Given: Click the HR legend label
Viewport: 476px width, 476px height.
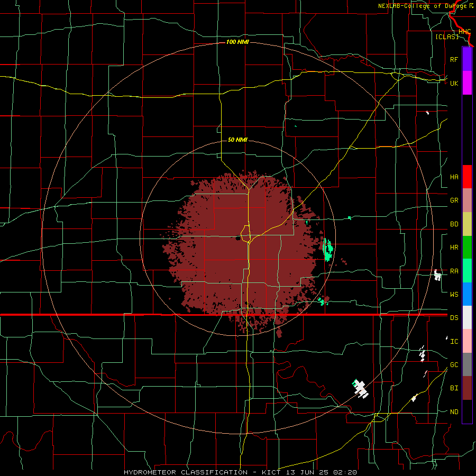Looking at the screenshot, I should [x=454, y=248].
